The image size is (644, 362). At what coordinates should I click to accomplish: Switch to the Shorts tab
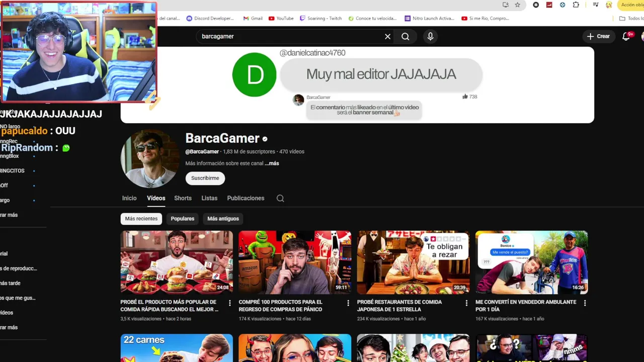point(183,198)
